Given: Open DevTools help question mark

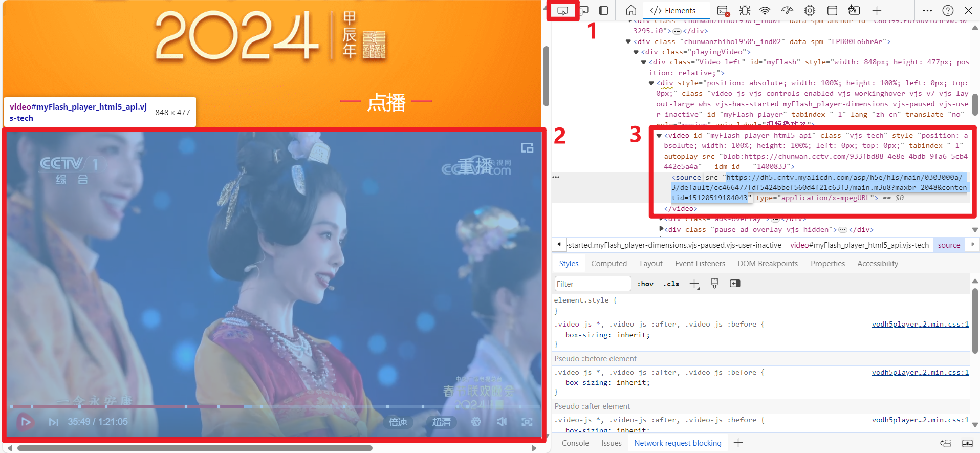Looking at the screenshot, I should point(948,11).
